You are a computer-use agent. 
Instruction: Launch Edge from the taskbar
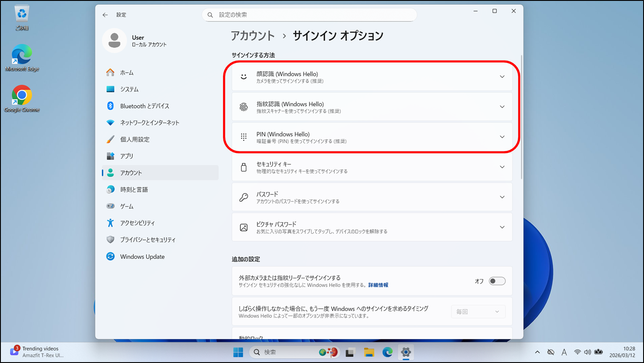tap(387, 352)
